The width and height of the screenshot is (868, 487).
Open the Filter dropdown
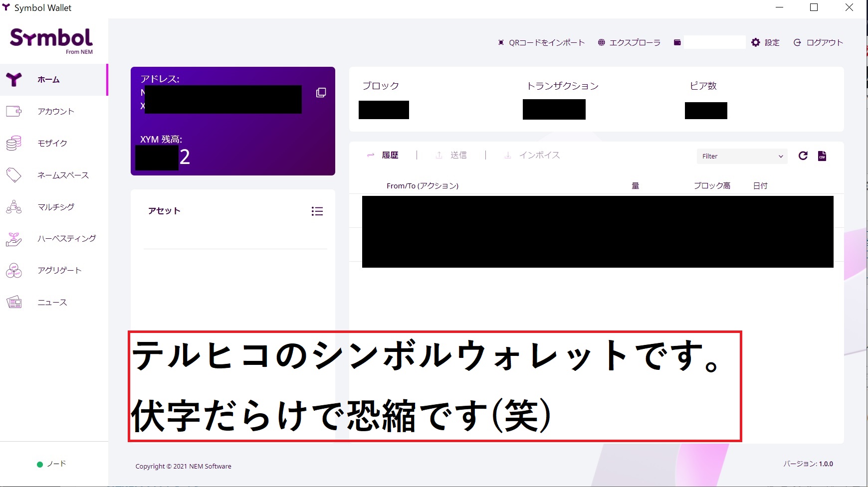point(742,156)
